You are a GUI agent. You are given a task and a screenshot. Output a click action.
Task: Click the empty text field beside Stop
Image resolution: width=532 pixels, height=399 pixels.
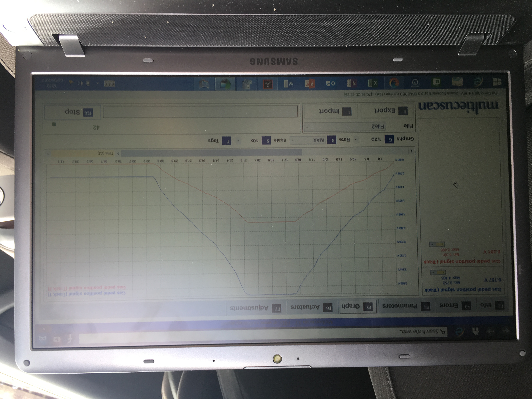[x=200, y=112]
